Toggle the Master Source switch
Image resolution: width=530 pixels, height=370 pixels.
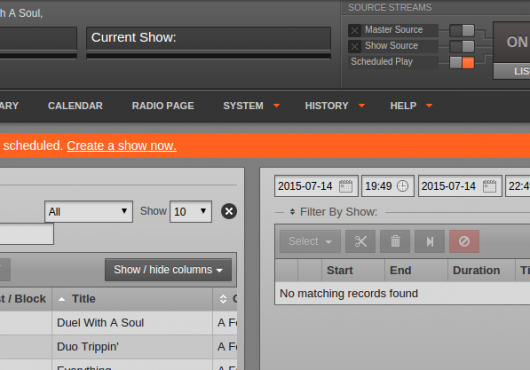pos(462,30)
